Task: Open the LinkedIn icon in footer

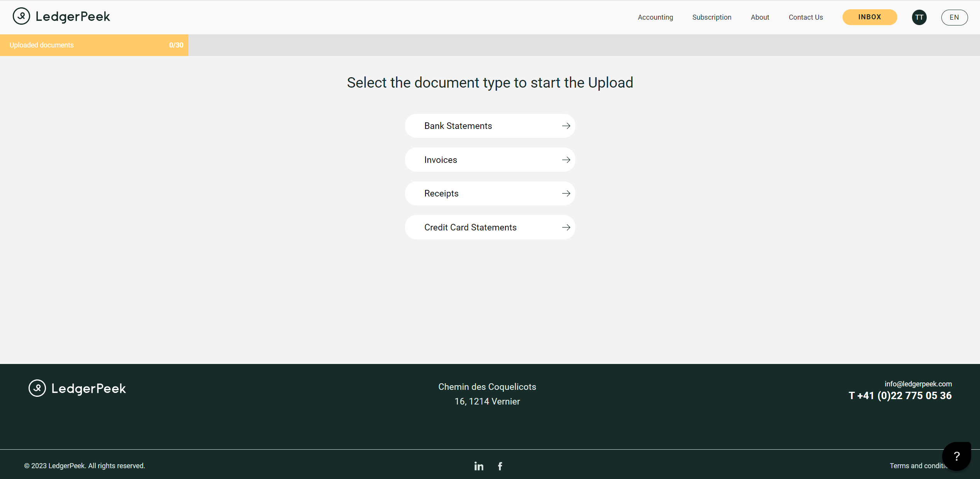Action: tap(479, 466)
